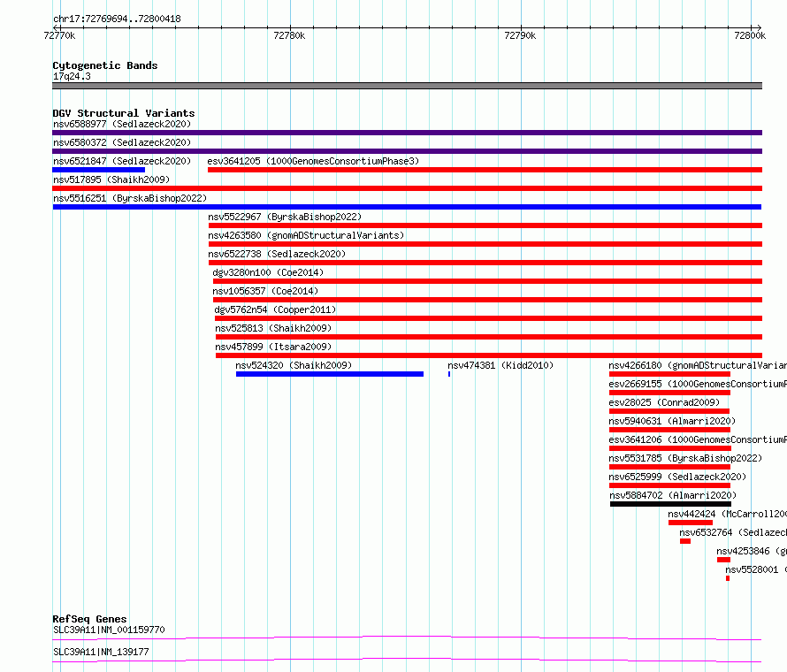Click the esv3641205 1000GenomesConsortiumPhase3 label
Image resolution: width=787 pixels, height=672 pixels.
tap(313, 161)
